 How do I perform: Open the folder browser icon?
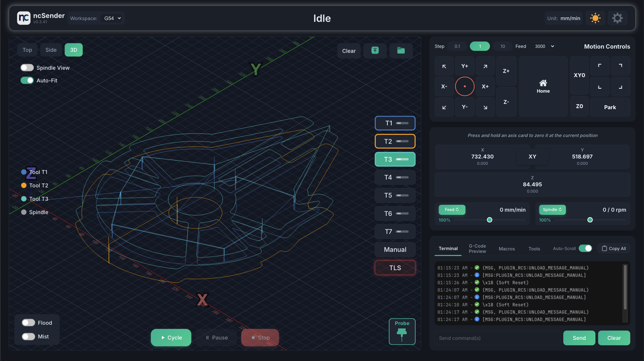click(x=401, y=51)
